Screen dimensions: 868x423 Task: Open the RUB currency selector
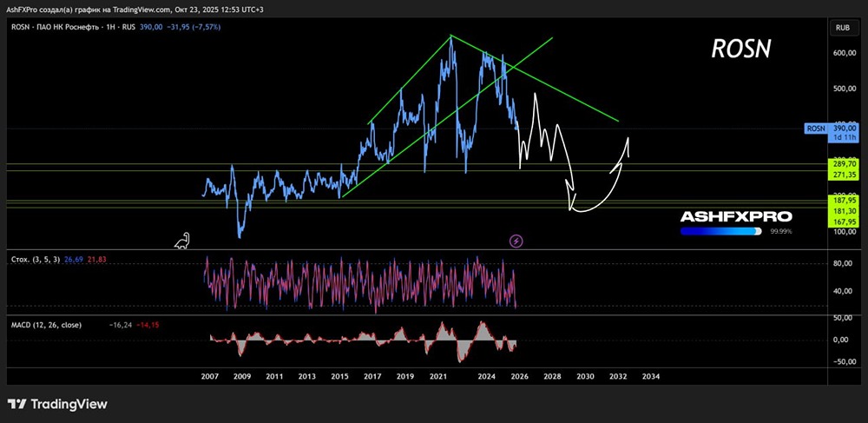click(x=843, y=27)
